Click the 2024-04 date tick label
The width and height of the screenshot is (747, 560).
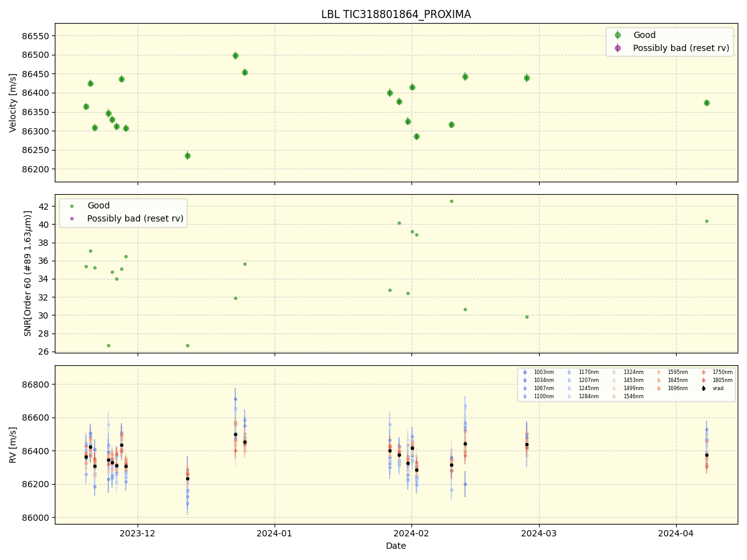(676, 533)
